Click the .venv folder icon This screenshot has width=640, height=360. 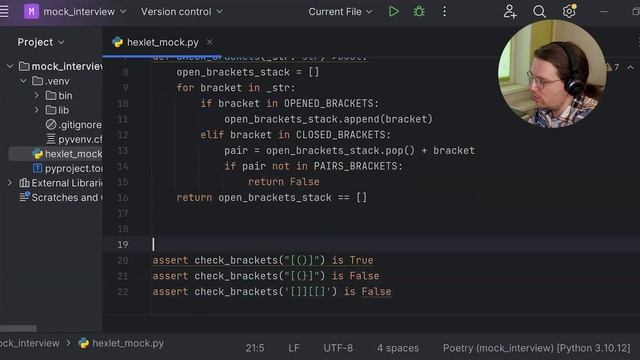[38, 81]
